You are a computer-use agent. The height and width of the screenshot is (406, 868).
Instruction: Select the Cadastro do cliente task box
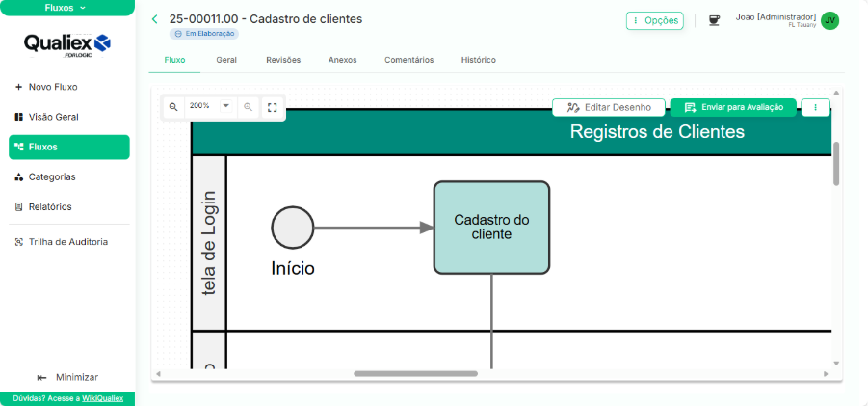[491, 227]
